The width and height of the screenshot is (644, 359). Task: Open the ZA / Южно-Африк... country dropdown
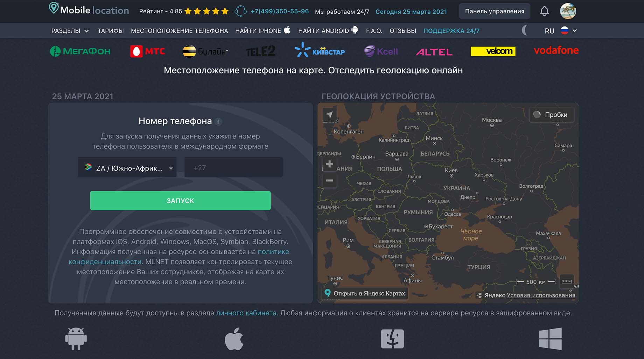(x=127, y=168)
